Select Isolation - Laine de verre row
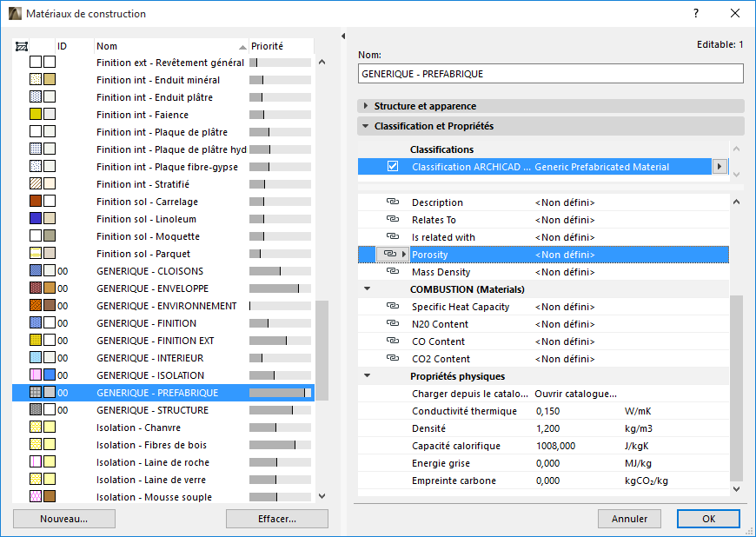756x537 pixels. pyautogui.click(x=163, y=480)
